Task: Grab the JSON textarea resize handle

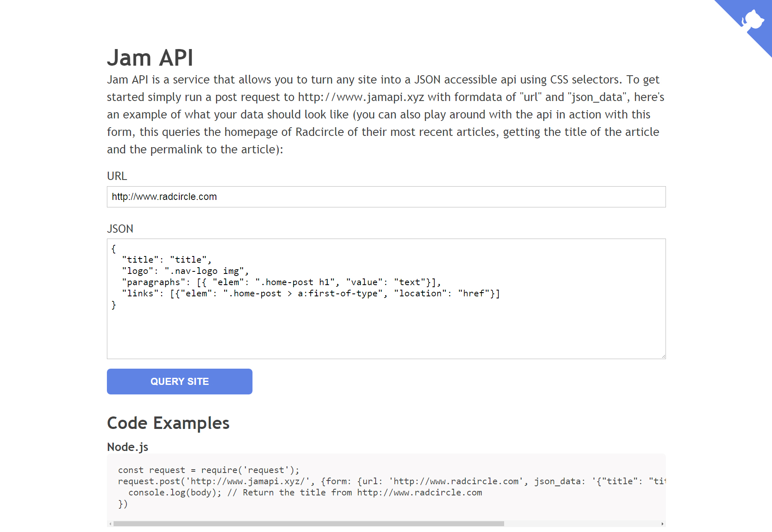Action: tap(663, 356)
